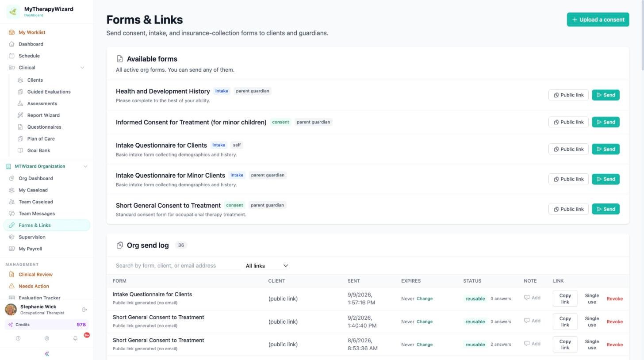Image resolution: width=644 pixels, height=360 pixels.
Task: Click the Credits sparkle icon
Action: (x=11, y=325)
